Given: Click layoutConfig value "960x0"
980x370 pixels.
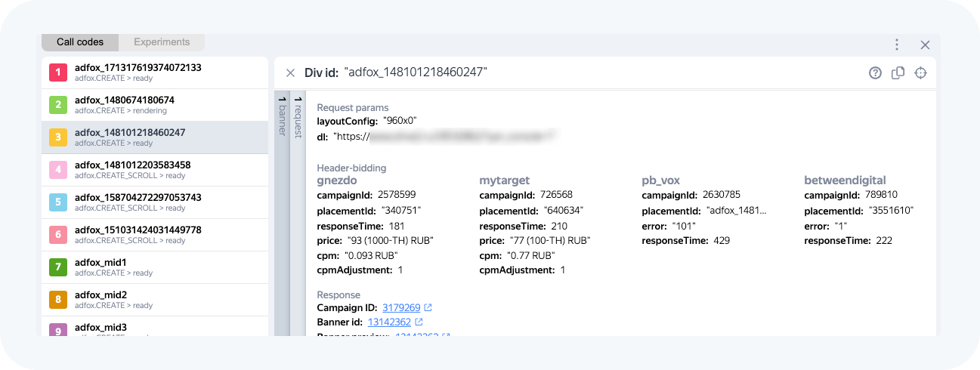Looking at the screenshot, I should [x=398, y=121].
